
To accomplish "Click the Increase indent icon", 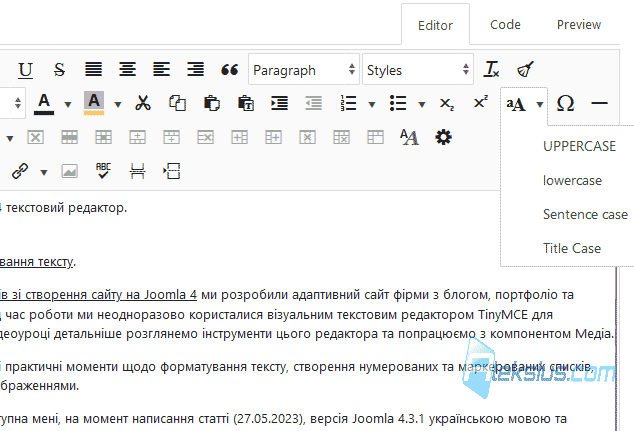I will pyautogui.click(x=279, y=103).
